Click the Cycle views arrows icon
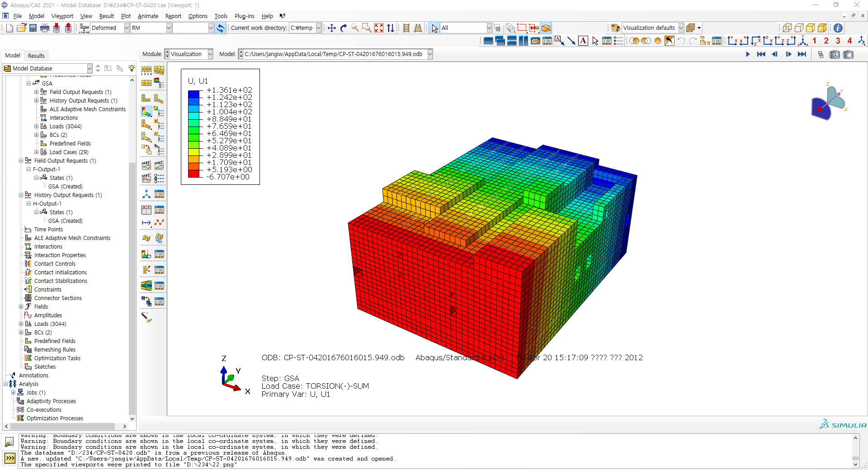The width and height of the screenshot is (868, 470). point(391,28)
